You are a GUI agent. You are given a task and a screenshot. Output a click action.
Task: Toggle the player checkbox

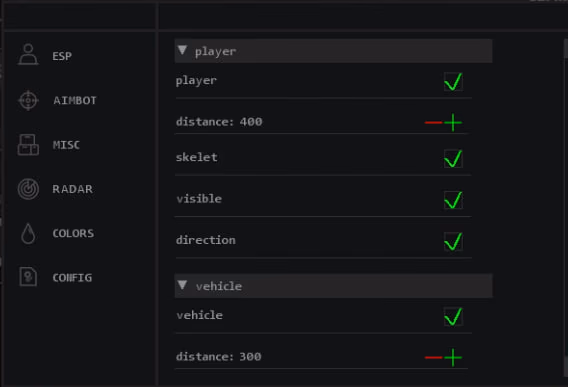tap(453, 82)
